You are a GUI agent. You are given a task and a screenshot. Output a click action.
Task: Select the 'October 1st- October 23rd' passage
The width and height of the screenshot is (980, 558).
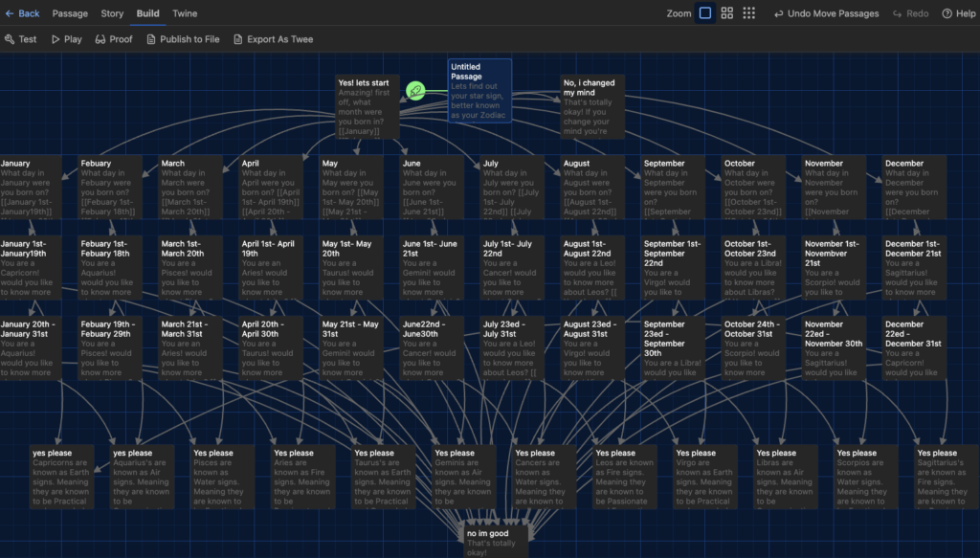(754, 268)
